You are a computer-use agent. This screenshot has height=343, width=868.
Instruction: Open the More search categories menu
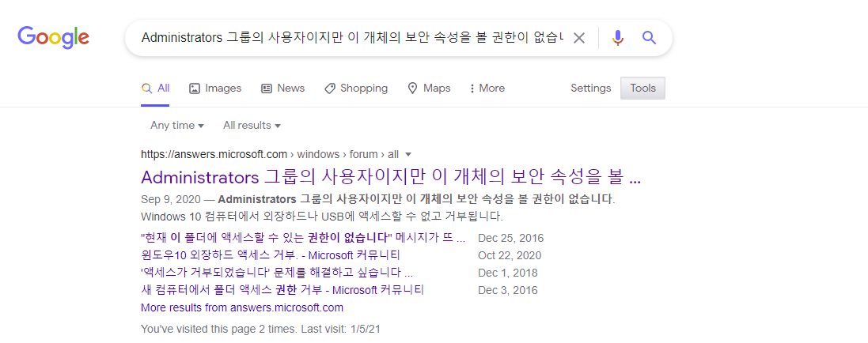(x=487, y=89)
